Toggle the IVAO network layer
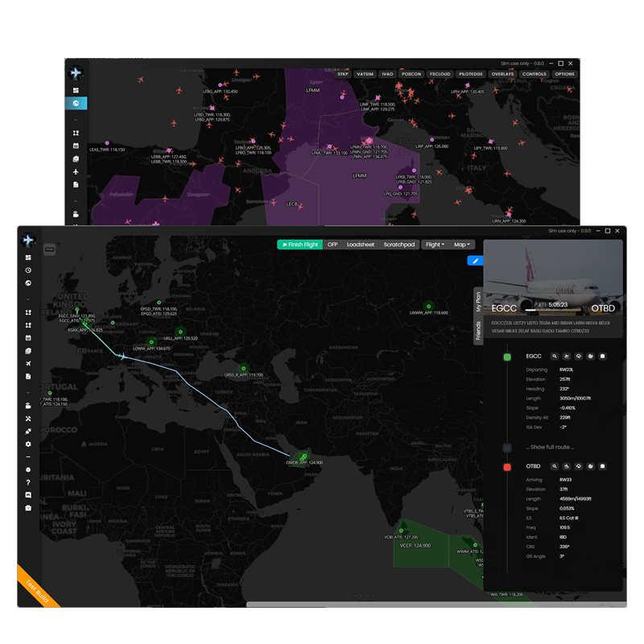The height and width of the screenshot is (644, 644). (387, 74)
